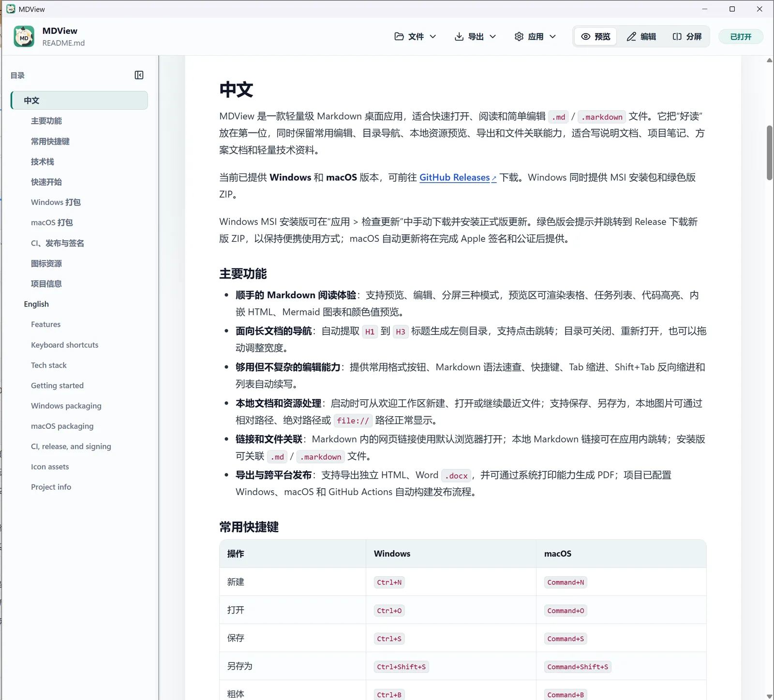Jump to Project info in outline
This screenshot has width=774, height=700.
coord(51,487)
